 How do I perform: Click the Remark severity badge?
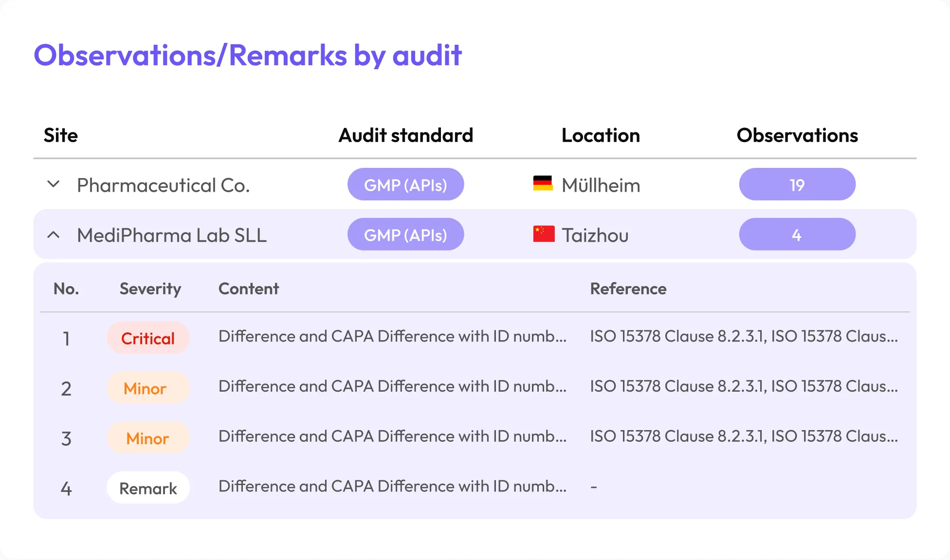coord(148,488)
